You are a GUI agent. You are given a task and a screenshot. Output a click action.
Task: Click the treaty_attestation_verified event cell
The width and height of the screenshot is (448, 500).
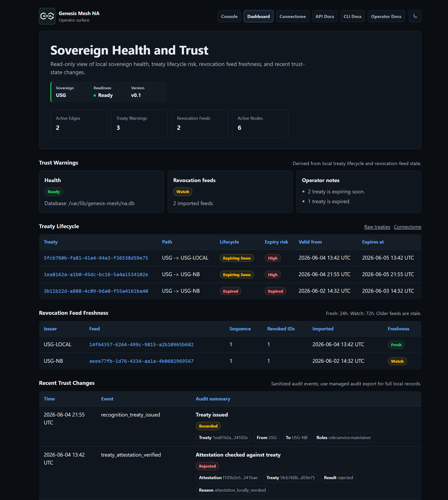click(x=131, y=455)
